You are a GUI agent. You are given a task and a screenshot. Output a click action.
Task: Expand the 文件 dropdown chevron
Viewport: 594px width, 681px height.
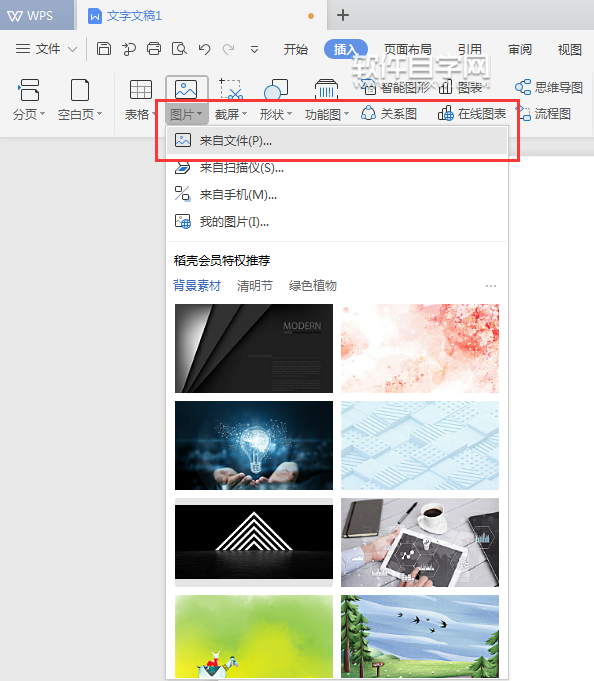tap(73, 49)
